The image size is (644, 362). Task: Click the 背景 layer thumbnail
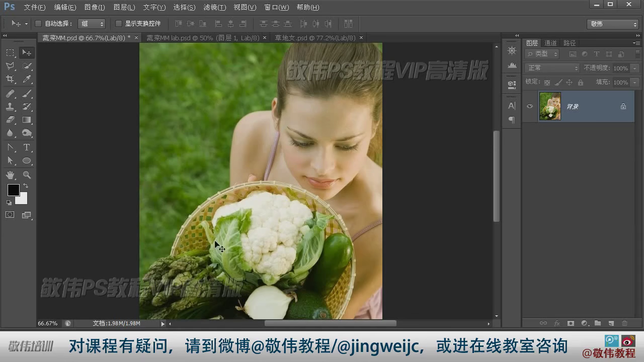click(x=550, y=106)
